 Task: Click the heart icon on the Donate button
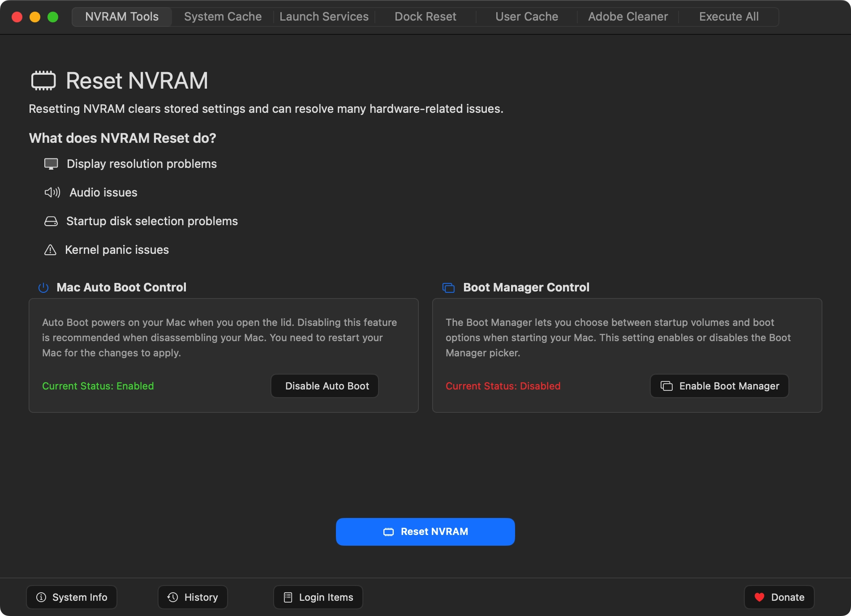click(x=759, y=597)
